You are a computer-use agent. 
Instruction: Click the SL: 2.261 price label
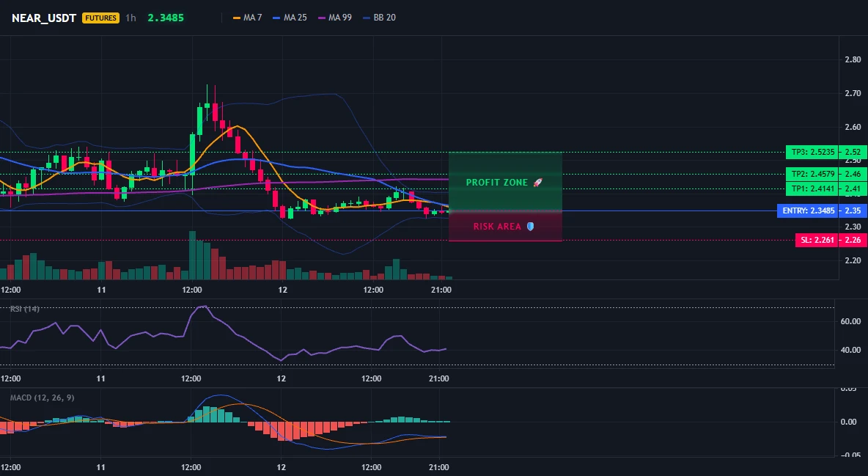point(817,240)
